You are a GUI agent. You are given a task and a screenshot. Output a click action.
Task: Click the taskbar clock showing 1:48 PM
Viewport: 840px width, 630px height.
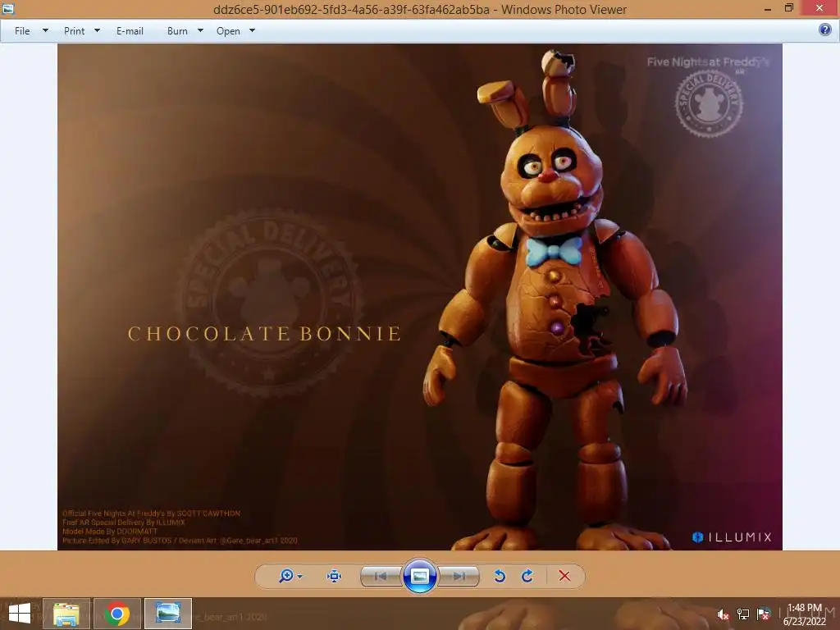coord(805,614)
